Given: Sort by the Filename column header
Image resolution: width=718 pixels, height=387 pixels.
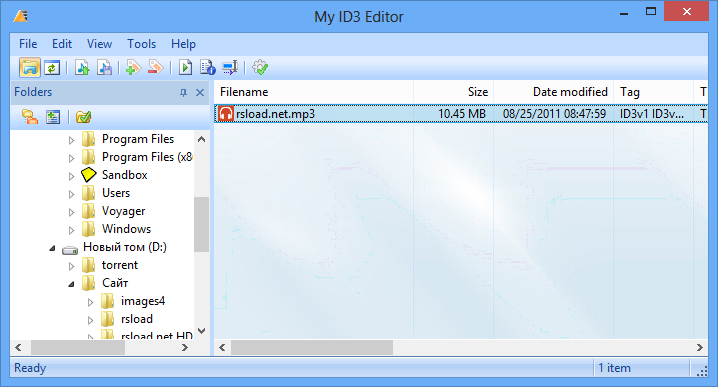Looking at the screenshot, I should tap(314, 92).
